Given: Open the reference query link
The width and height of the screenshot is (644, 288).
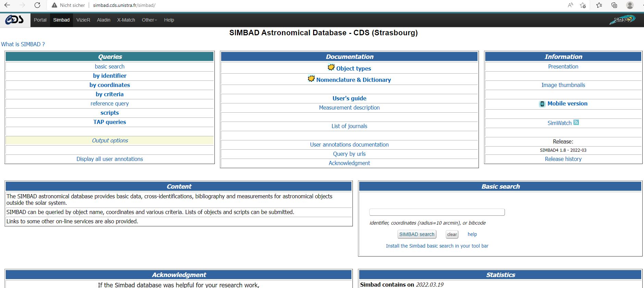Looking at the screenshot, I should click(110, 103).
